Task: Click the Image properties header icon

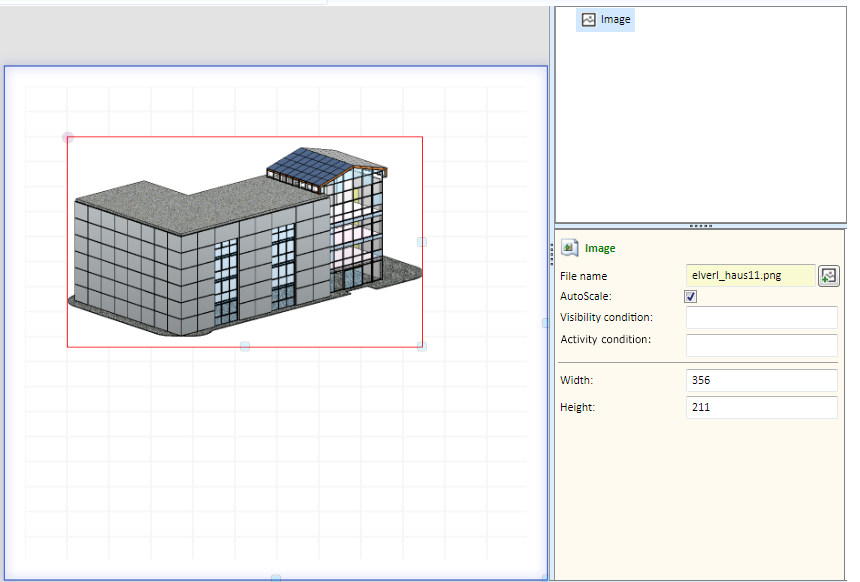Action: click(569, 248)
